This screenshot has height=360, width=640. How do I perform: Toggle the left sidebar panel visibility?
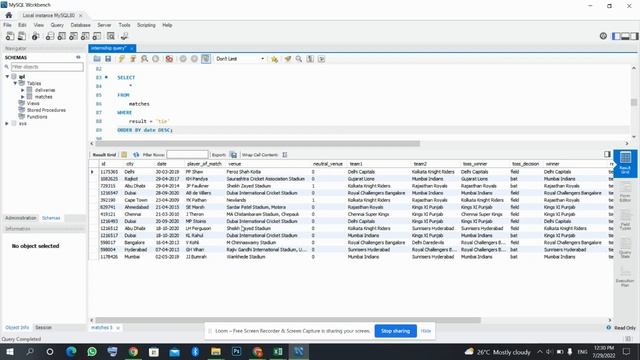tap(616, 36)
